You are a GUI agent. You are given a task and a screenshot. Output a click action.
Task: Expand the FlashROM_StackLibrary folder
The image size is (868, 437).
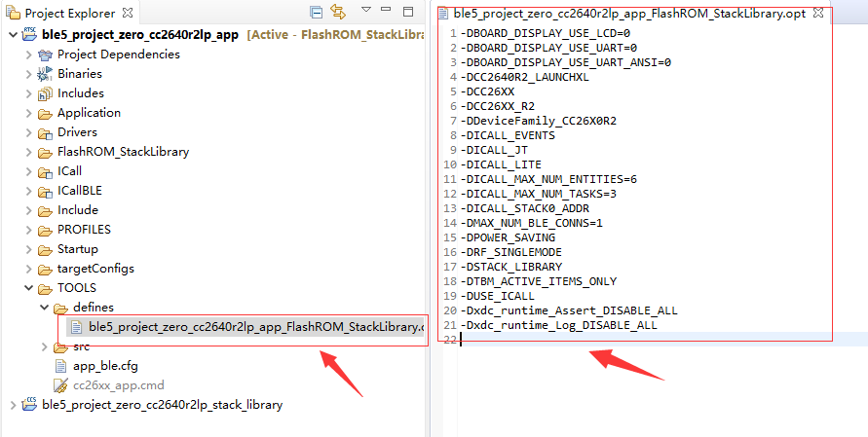click(x=29, y=152)
